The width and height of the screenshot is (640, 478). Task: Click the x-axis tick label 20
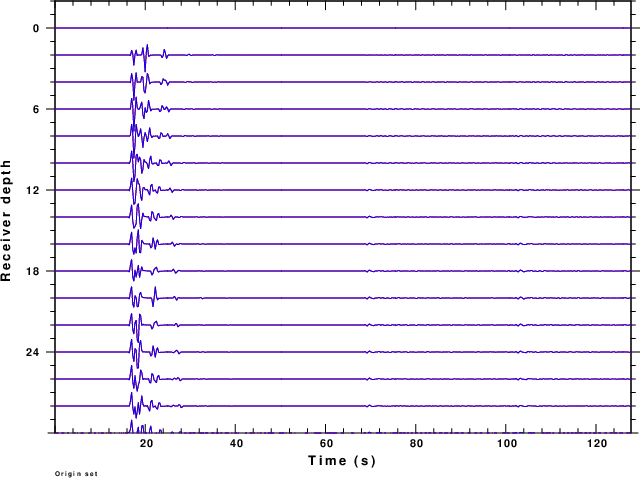click(x=146, y=444)
